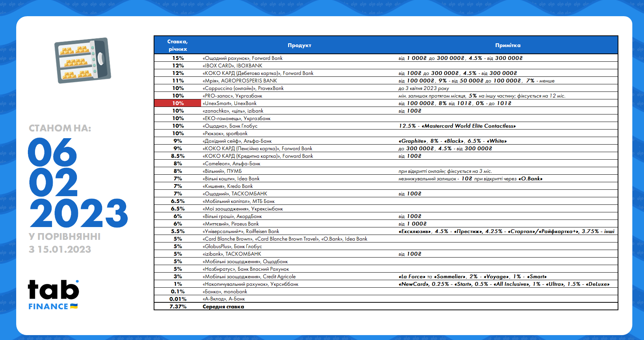Click the 'У ПОРІВНЯННІ' caption

point(65,236)
